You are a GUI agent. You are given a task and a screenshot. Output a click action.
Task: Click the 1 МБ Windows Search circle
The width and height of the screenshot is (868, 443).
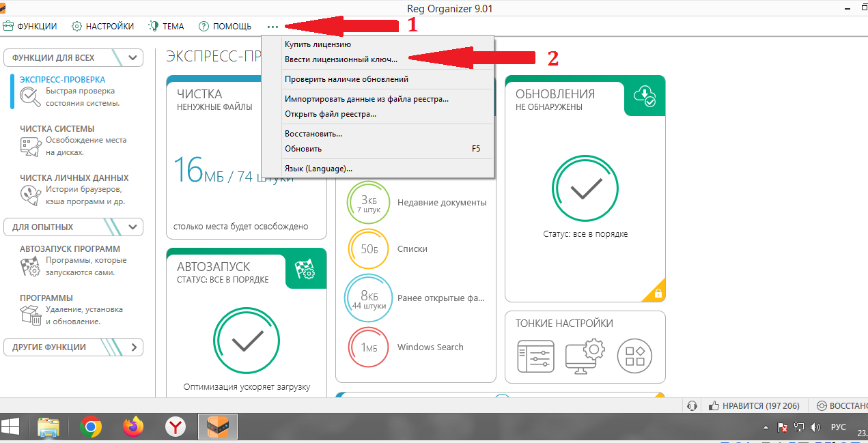[368, 347]
